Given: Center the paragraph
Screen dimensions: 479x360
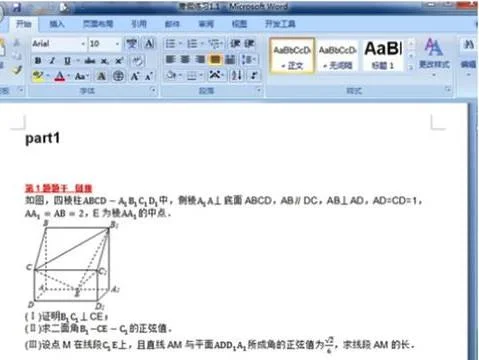Looking at the screenshot, I should tap(185, 60).
